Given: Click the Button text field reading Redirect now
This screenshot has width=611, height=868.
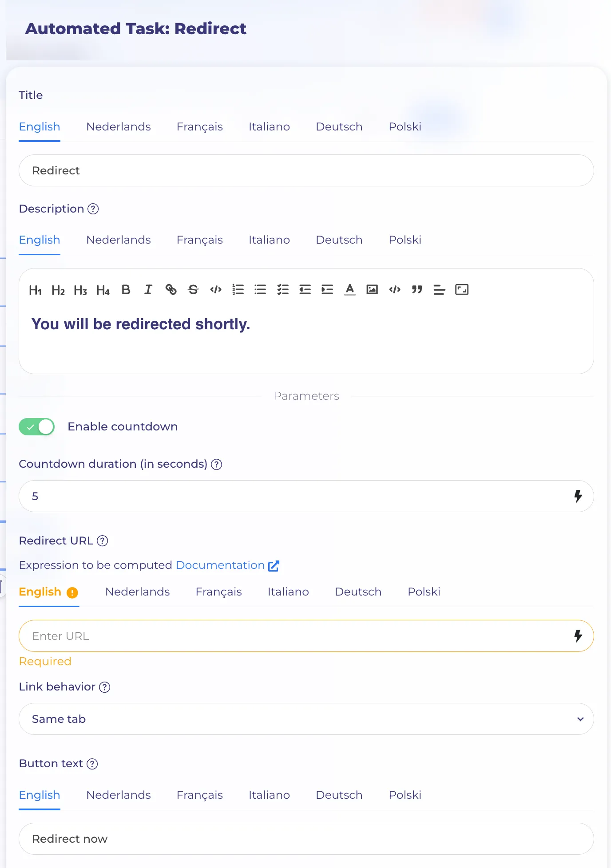Looking at the screenshot, I should [x=306, y=839].
